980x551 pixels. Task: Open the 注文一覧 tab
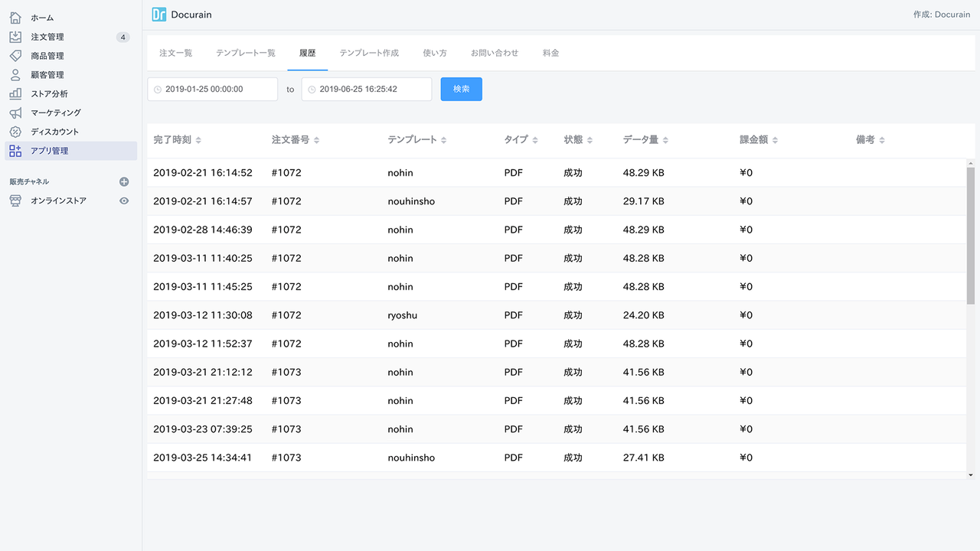coord(175,53)
